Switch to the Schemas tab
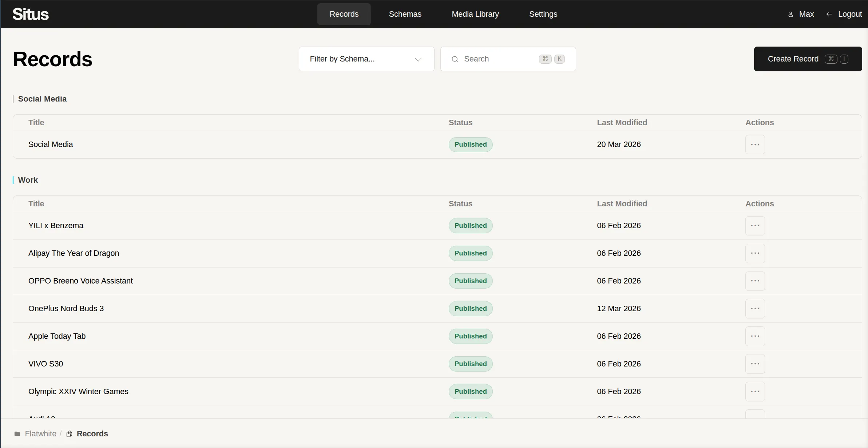Viewport: 868px width, 448px height. click(405, 14)
